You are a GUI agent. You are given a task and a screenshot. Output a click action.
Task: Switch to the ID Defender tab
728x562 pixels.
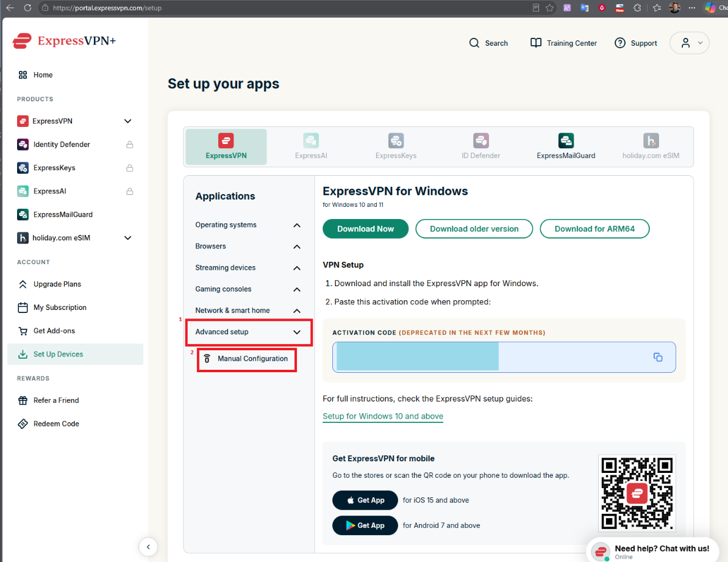(x=481, y=147)
